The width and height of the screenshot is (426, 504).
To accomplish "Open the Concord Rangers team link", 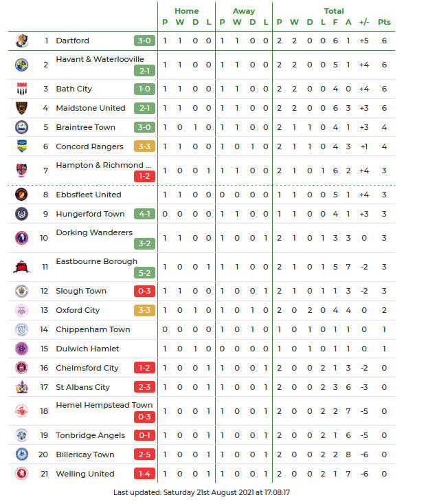I will pyautogui.click(x=89, y=146).
